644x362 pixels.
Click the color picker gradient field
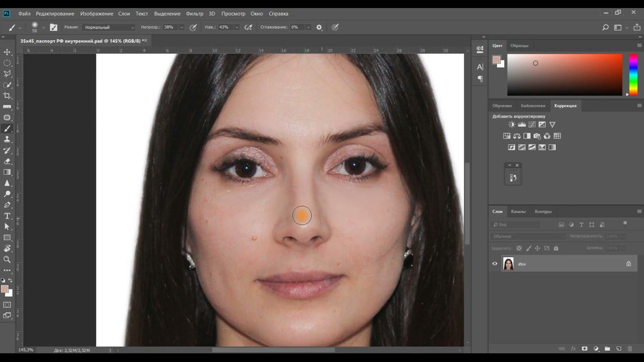pos(565,74)
